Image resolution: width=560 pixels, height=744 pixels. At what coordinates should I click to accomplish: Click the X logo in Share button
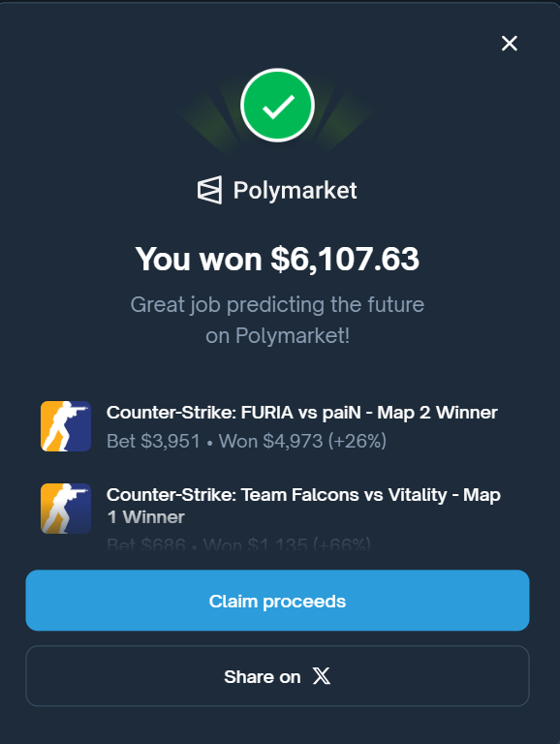click(x=322, y=675)
